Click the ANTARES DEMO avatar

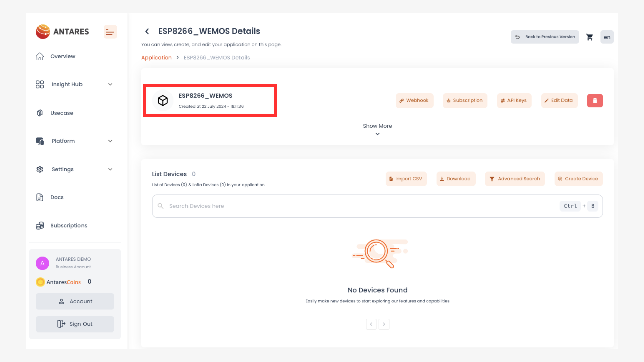coord(42,263)
